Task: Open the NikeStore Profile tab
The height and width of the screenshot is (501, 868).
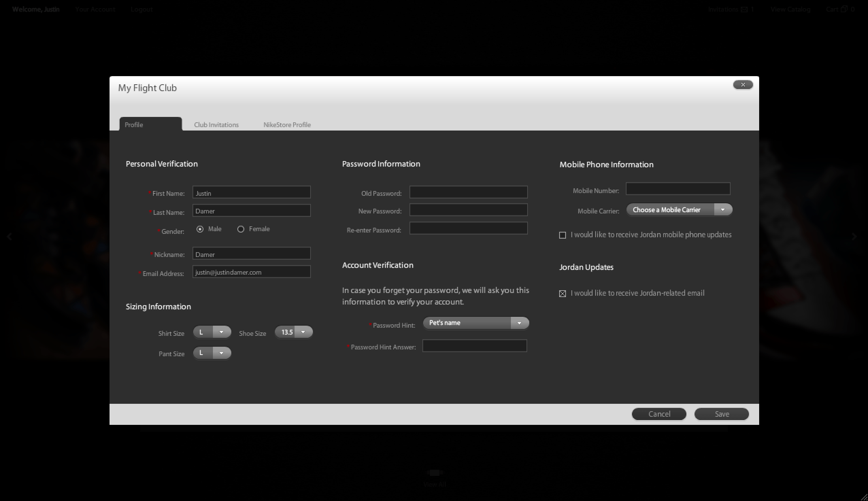Action: 287,125
